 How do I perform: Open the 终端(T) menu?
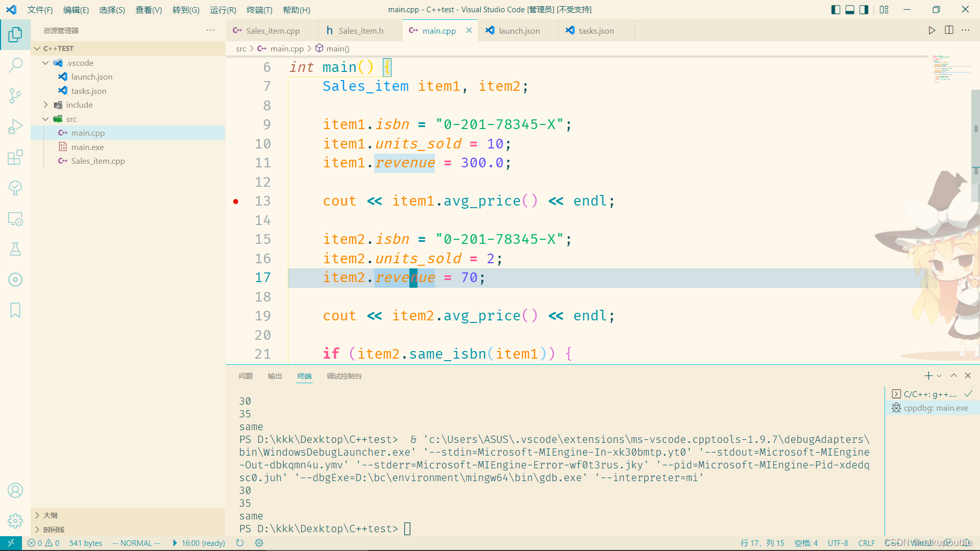coord(259,10)
